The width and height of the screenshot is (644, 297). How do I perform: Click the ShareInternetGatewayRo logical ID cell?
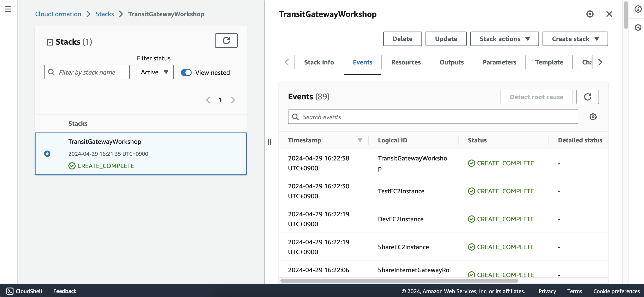tap(414, 270)
